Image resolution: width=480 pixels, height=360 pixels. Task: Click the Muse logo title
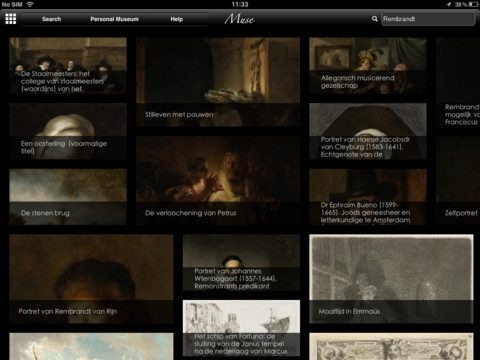coord(239,19)
